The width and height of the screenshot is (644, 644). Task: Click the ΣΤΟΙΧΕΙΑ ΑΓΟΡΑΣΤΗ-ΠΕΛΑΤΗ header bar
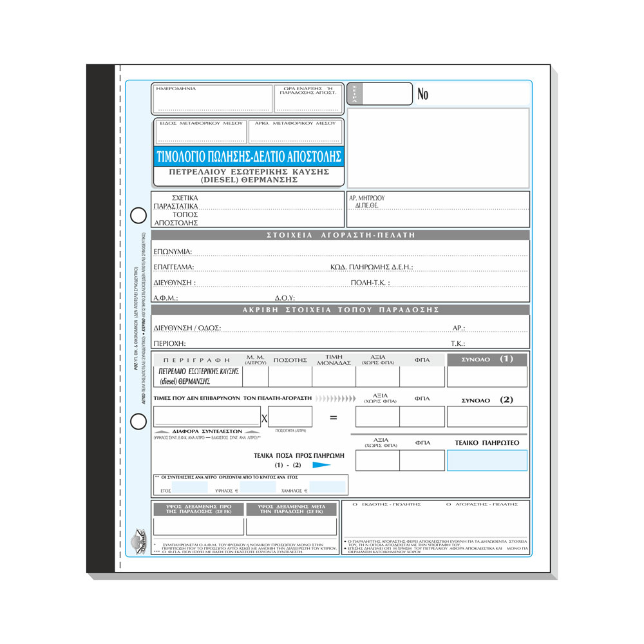coord(341,235)
